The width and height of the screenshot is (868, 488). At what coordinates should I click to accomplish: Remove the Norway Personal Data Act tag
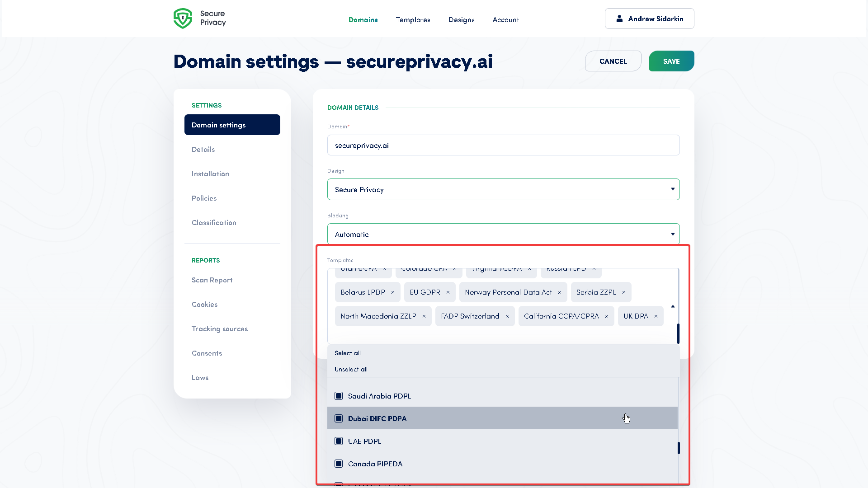560,292
